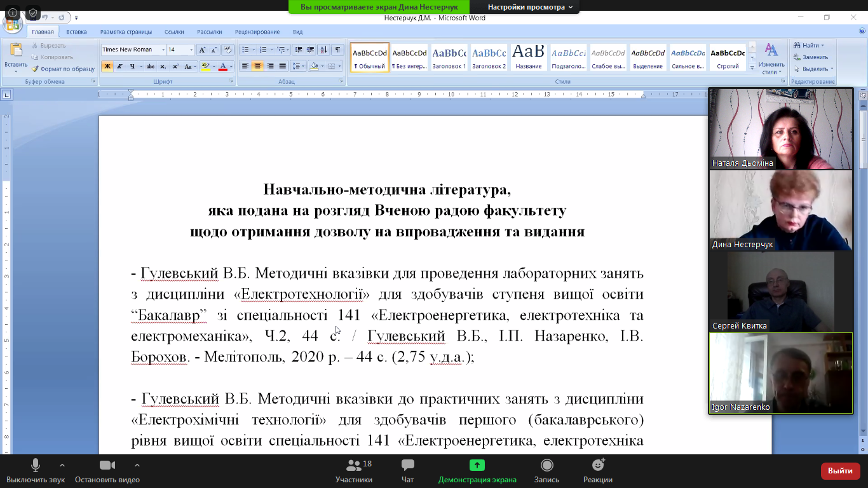Viewport: 868px width, 488px height.
Task: Click the increase font size icon
Action: coord(201,50)
